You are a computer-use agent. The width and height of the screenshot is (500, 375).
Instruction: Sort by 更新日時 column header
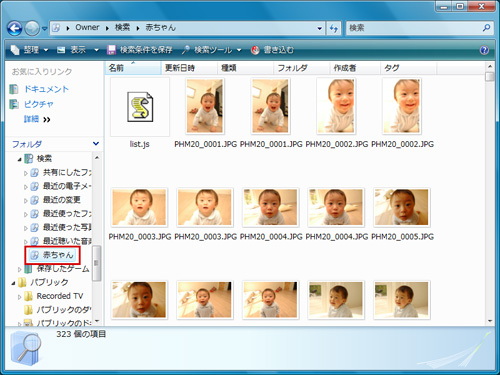tap(189, 68)
